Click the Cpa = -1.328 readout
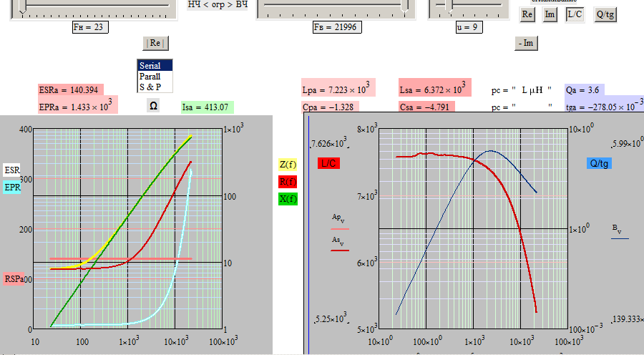Screen dimensions: 644x355 click(x=330, y=107)
